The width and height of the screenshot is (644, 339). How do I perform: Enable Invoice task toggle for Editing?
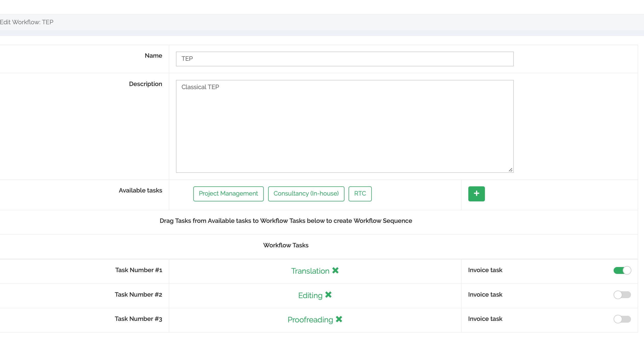[622, 295]
